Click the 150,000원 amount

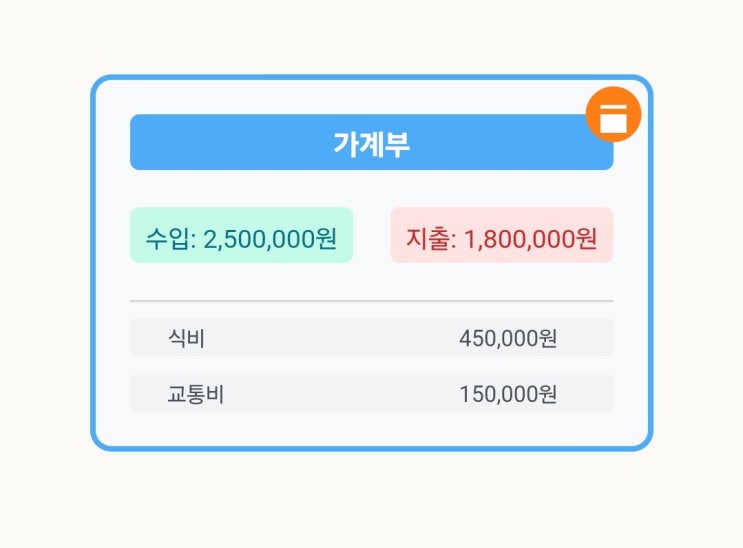[x=508, y=394]
